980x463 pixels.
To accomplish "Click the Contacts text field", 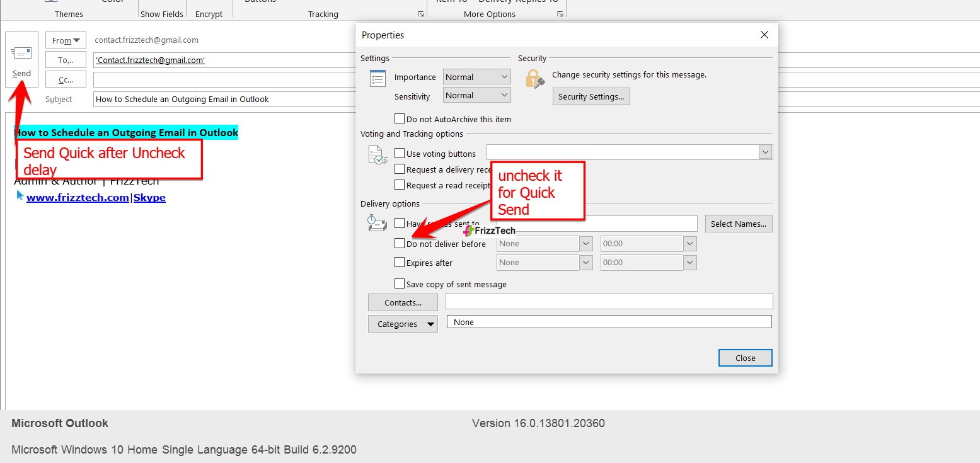I will pyautogui.click(x=609, y=301).
